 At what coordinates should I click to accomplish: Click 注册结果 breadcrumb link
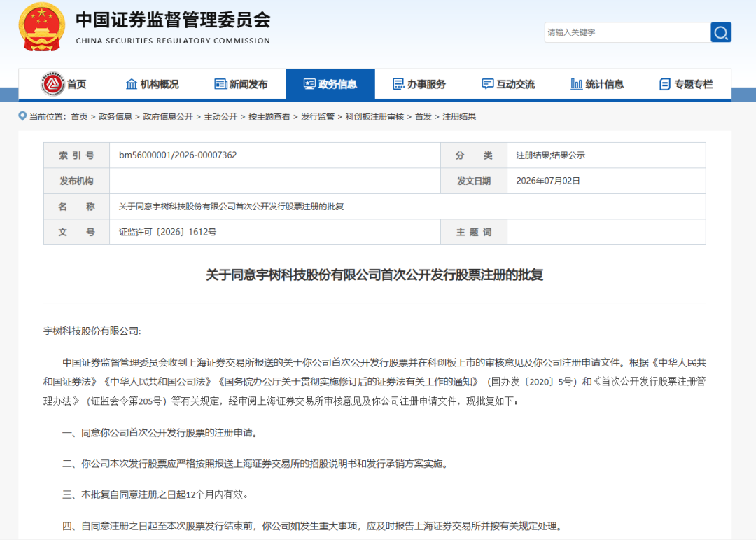click(x=459, y=116)
